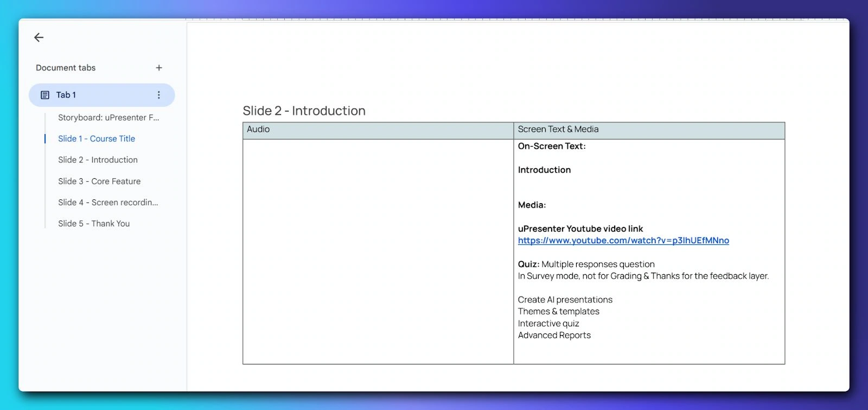Screen dimensions: 868x410
Task: Open the uPresenter YouTube video link
Action: pyautogui.click(x=623, y=241)
